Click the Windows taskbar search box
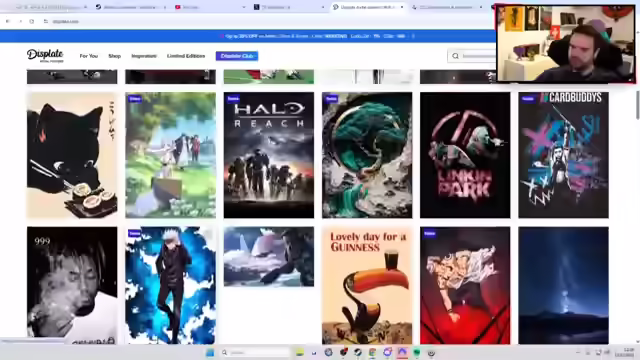 pos(255,352)
